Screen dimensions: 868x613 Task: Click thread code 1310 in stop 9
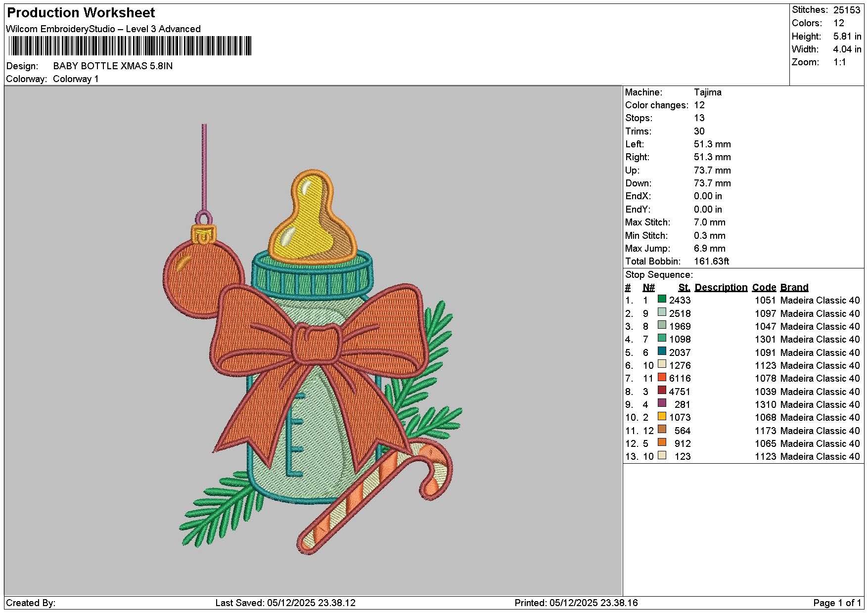(765, 404)
